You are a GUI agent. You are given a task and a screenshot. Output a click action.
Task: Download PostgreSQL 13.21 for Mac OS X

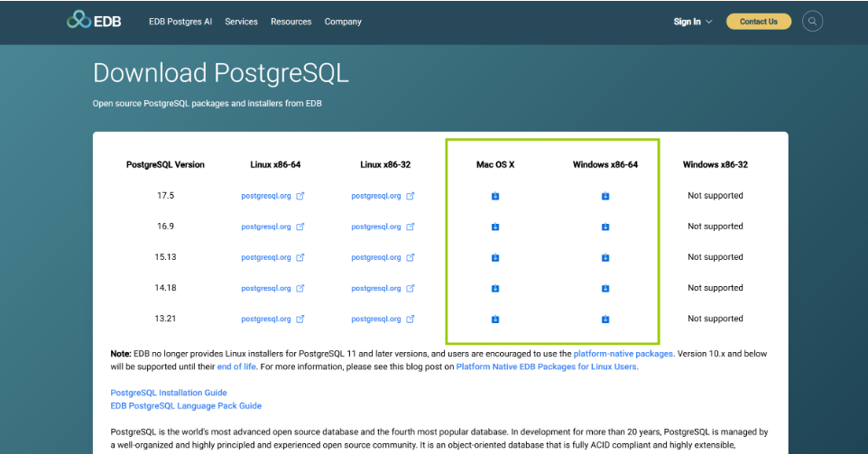pyautogui.click(x=495, y=319)
